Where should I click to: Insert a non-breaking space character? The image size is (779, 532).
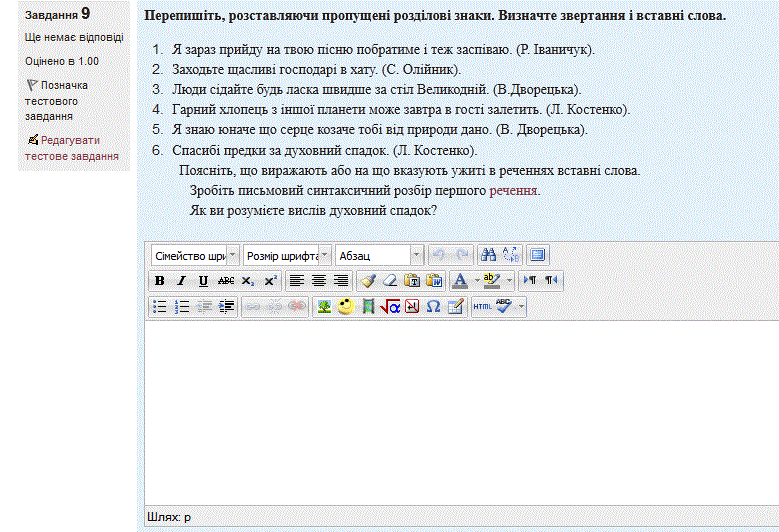(x=412, y=306)
